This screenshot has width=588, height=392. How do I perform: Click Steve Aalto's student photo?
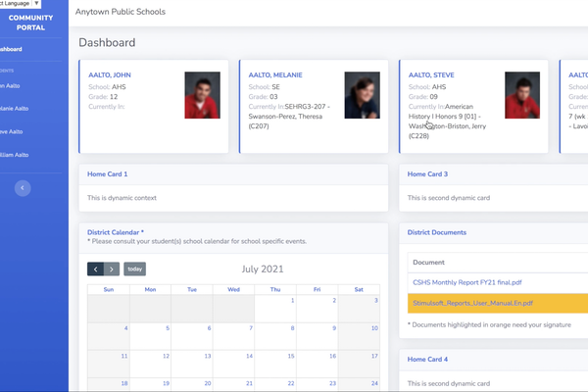click(x=522, y=96)
